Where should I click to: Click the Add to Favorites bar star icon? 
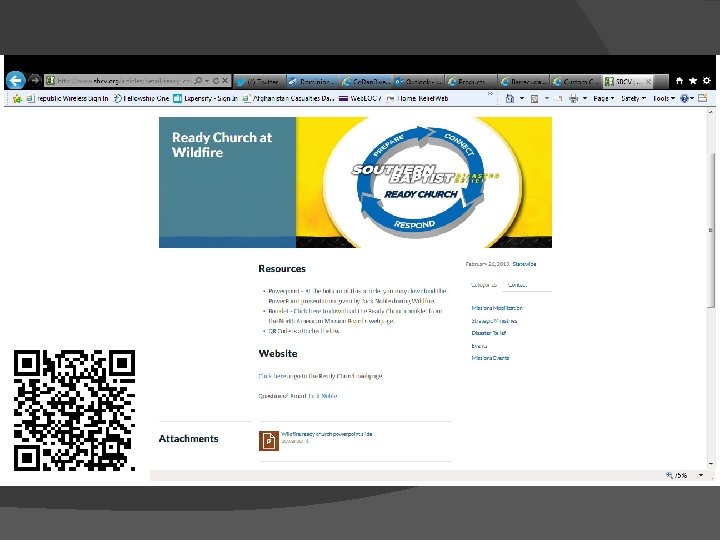pyautogui.click(x=17, y=98)
